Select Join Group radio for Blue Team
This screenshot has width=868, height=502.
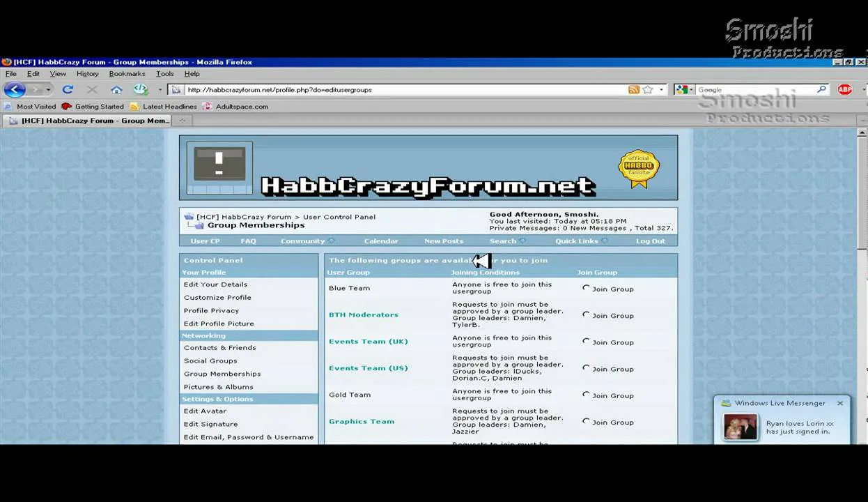coord(586,288)
